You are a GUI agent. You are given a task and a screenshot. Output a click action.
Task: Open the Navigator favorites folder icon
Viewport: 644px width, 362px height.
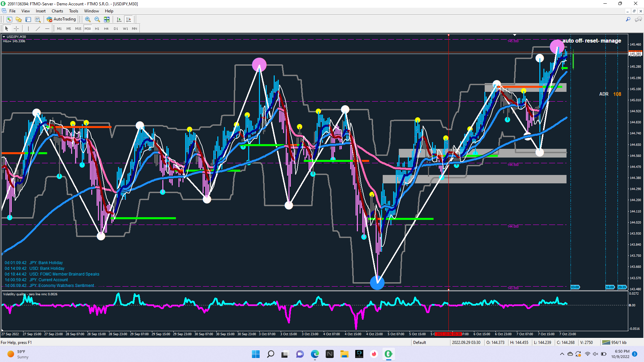[x=19, y=19]
